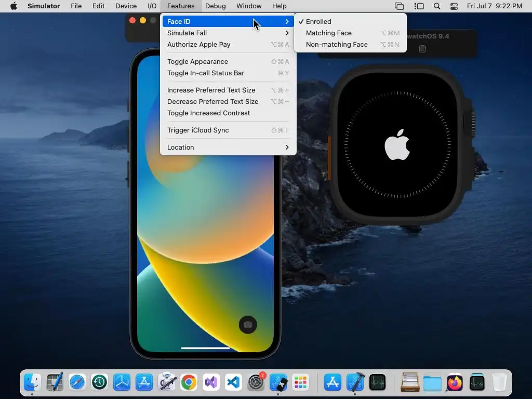Viewport: 532px width, 399px height.
Task: Open grid-and-pen app icon beside Finder
Action: point(55,382)
